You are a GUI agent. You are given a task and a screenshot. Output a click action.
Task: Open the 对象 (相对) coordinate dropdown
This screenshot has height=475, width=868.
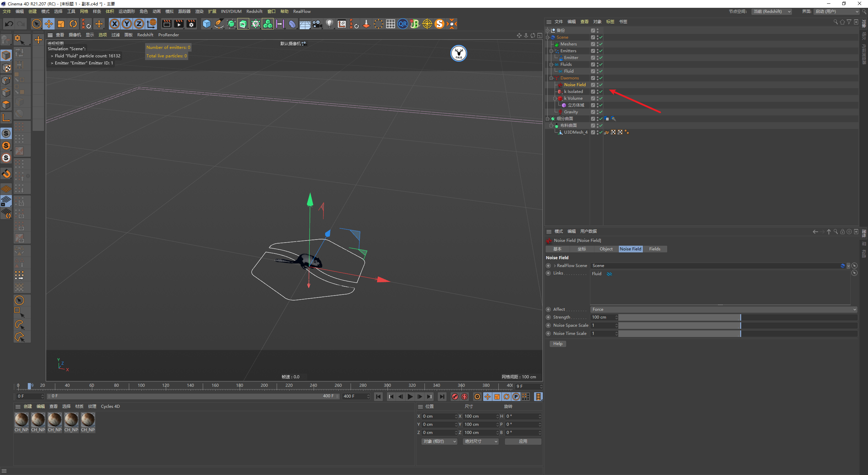[439, 441]
